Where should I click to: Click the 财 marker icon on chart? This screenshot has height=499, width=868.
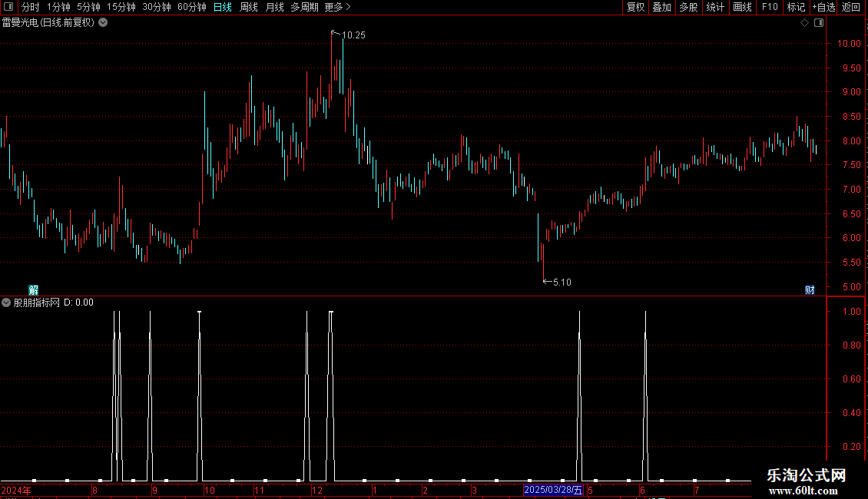click(x=810, y=290)
